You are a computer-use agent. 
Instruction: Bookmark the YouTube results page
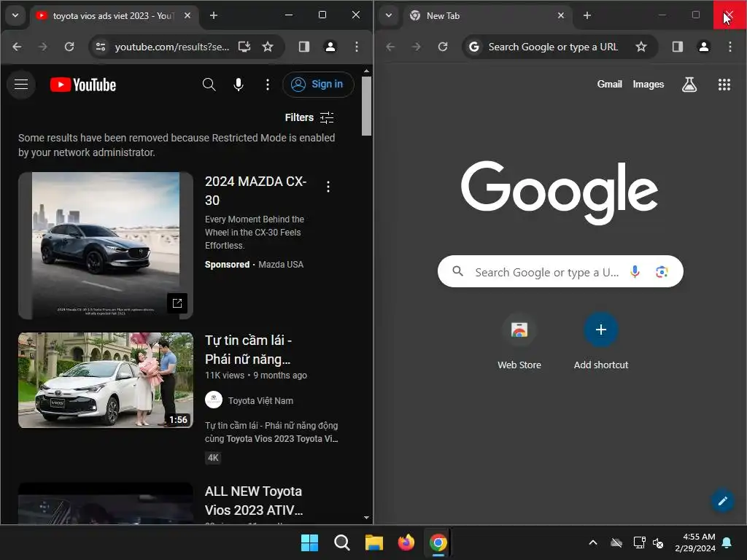click(268, 47)
